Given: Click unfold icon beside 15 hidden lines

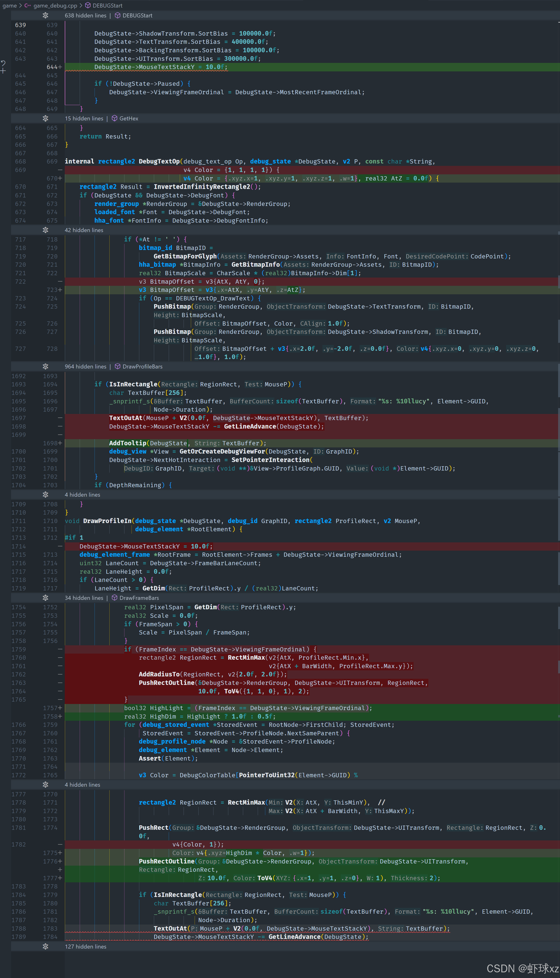Looking at the screenshot, I should [x=45, y=119].
